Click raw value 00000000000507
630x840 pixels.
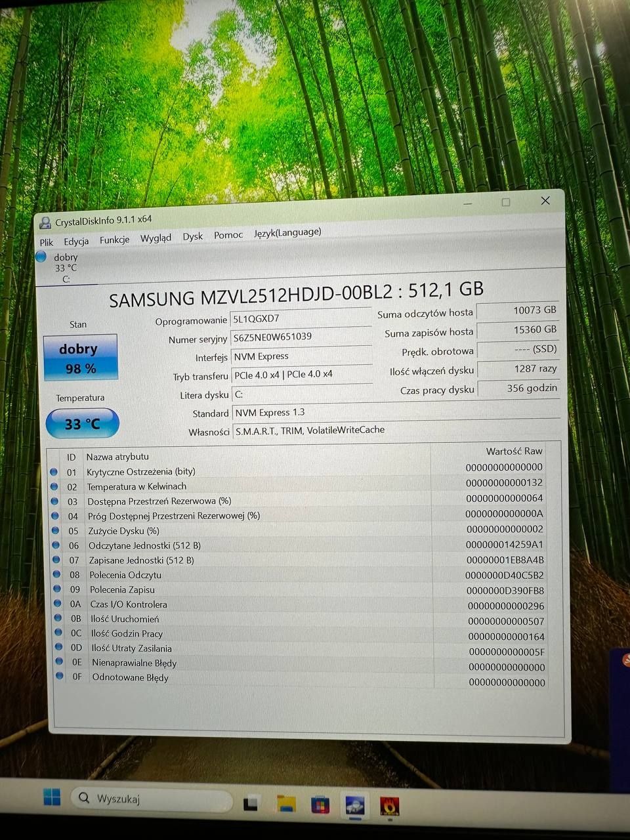click(506, 621)
